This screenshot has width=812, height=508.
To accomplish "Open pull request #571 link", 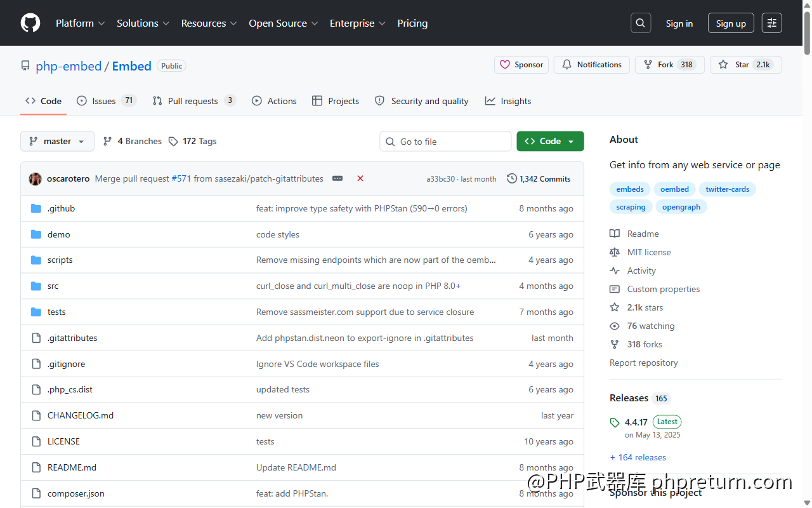I will (181, 179).
